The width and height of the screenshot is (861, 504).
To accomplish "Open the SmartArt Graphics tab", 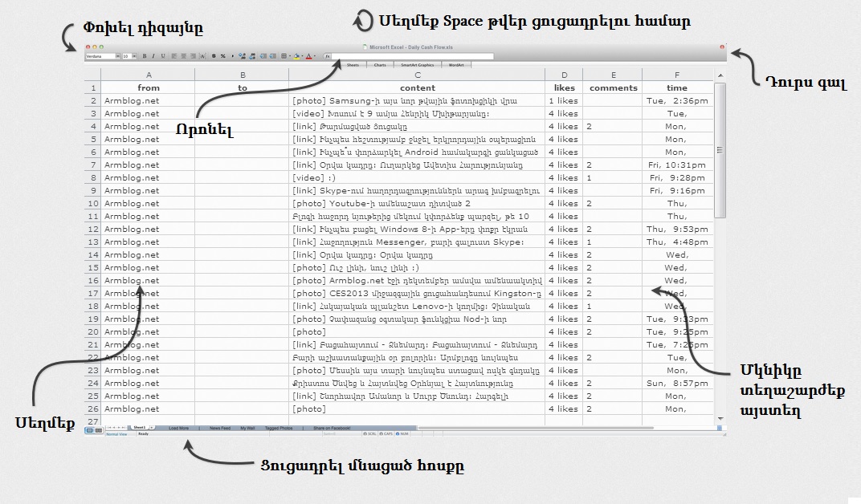I will point(418,65).
